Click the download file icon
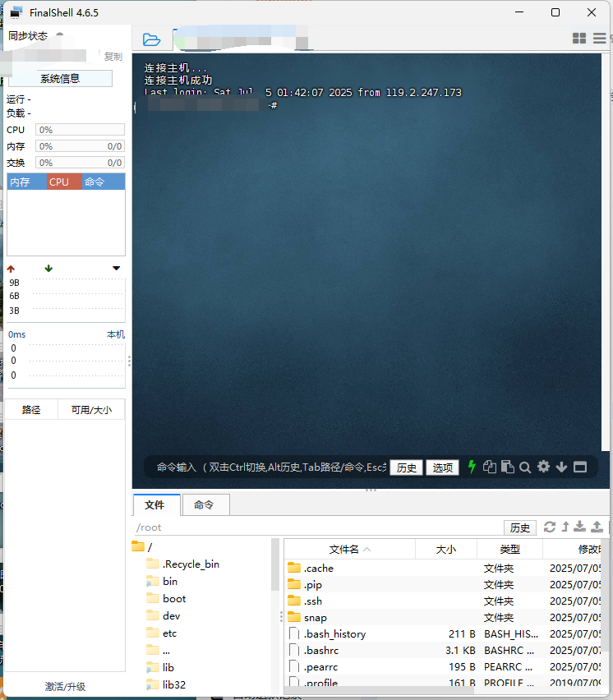The image size is (613, 700). pos(580,527)
